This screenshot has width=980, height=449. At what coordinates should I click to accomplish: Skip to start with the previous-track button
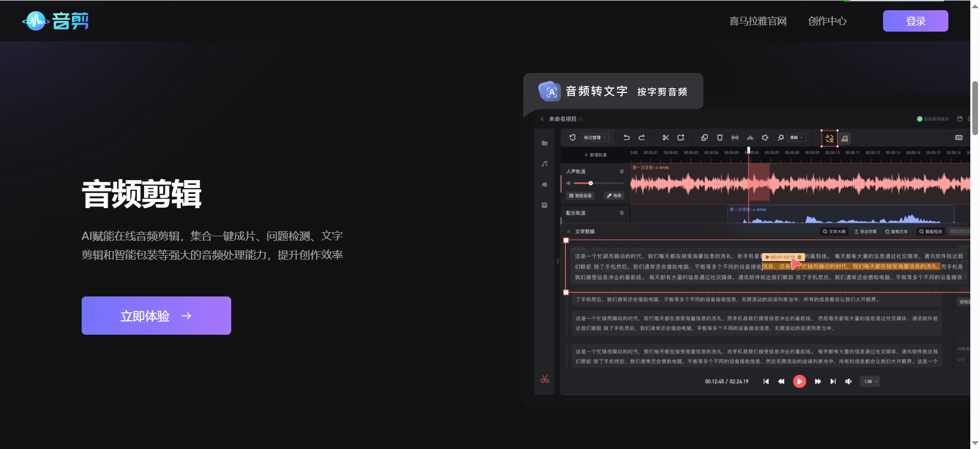tap(766, 382)
